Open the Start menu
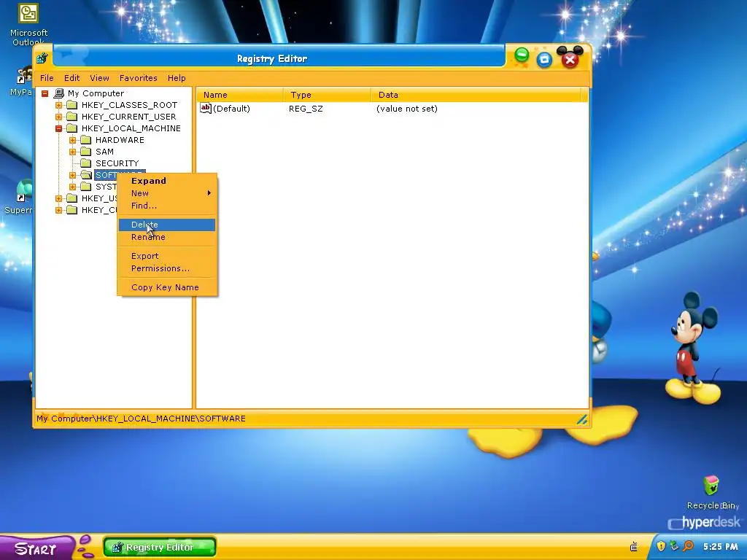 click(x=36, y=548)
